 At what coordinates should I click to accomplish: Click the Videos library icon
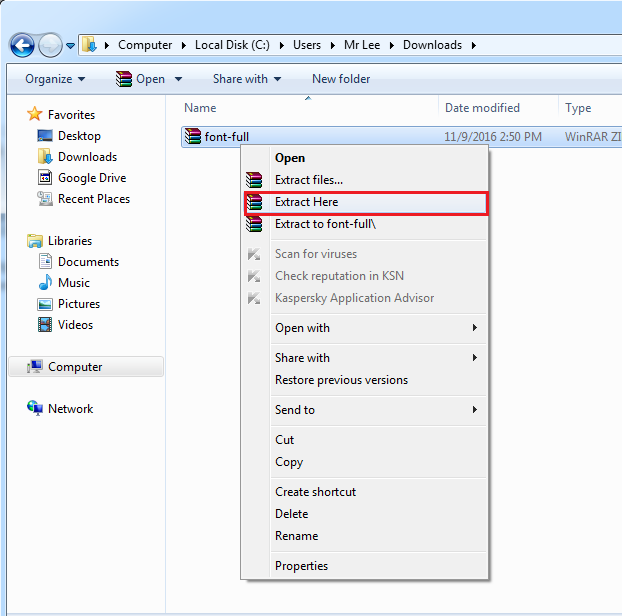pos(45,325)
